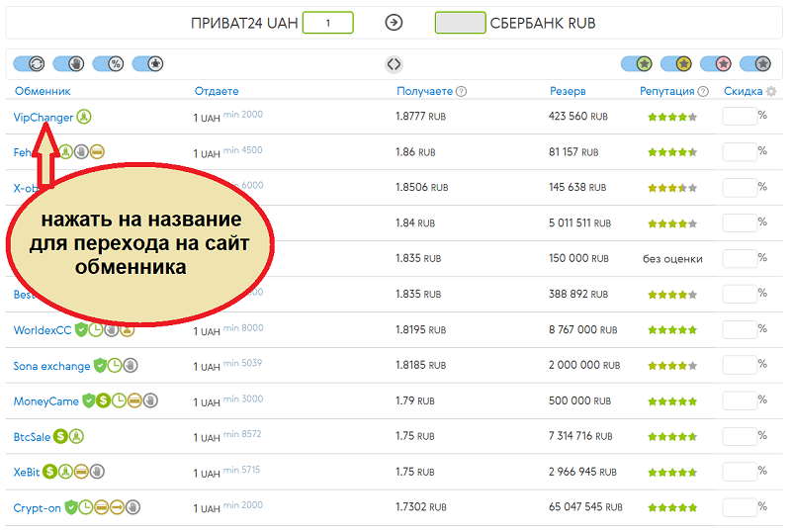Viewport: 791px width, 532px height.
Task: Click the dollar badge next to MoneyCame
Action: [104, 400]
